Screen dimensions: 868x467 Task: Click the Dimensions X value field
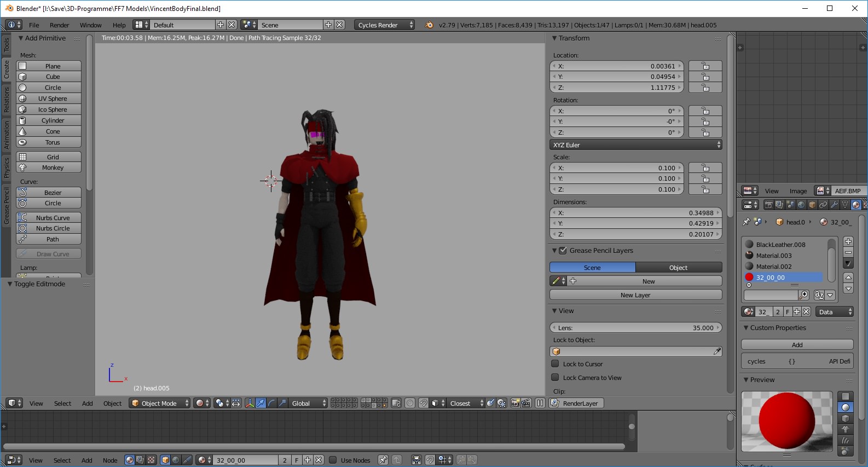(x=636, y=213)
